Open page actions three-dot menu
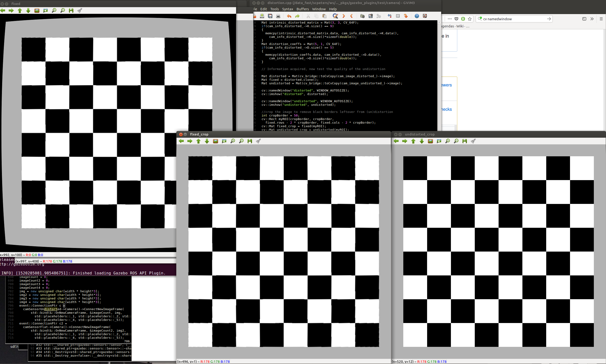Image resolution: width=606 pixels, height=364 pixels. coord(449,19)
